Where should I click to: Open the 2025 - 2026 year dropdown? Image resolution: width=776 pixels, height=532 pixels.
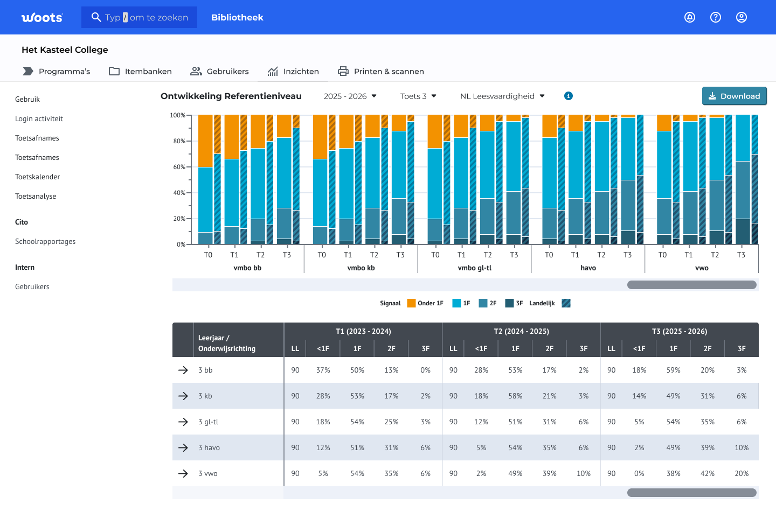click(x=350, y=96)
